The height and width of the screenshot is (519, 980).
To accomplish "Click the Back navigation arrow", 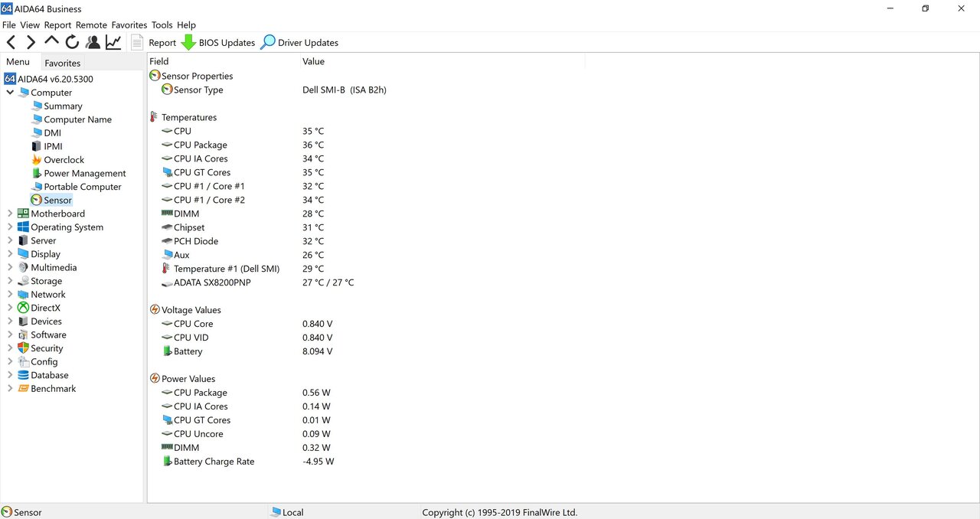I will pyautogui.click(x=11, y=43).
